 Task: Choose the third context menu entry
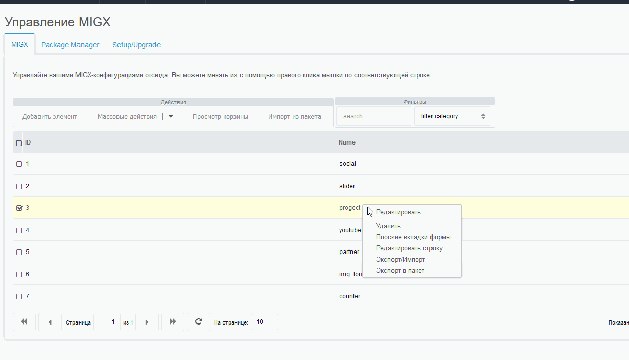pyautogui.click(x=412, y=237)
